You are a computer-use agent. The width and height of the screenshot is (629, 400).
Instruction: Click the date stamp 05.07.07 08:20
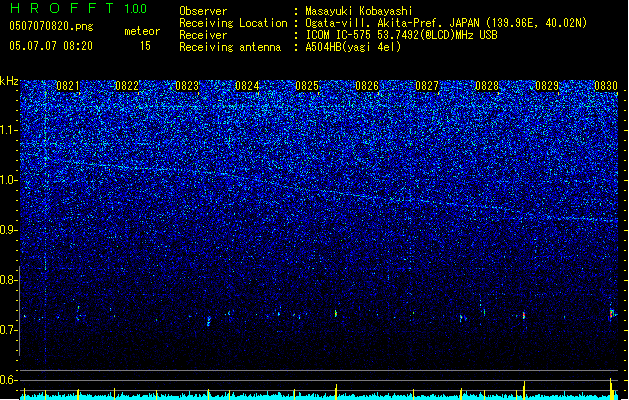(51, 46)
